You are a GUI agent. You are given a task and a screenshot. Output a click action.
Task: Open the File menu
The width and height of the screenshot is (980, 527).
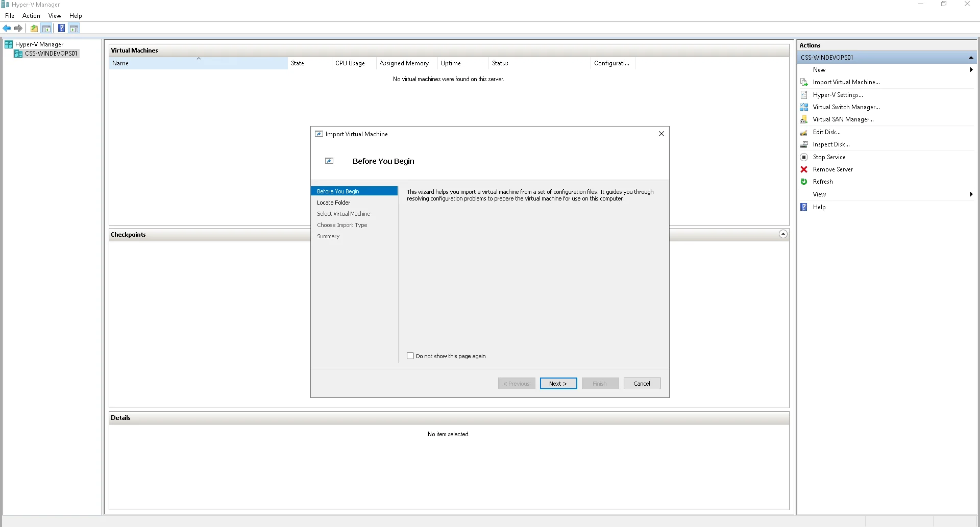coord(10,16)
